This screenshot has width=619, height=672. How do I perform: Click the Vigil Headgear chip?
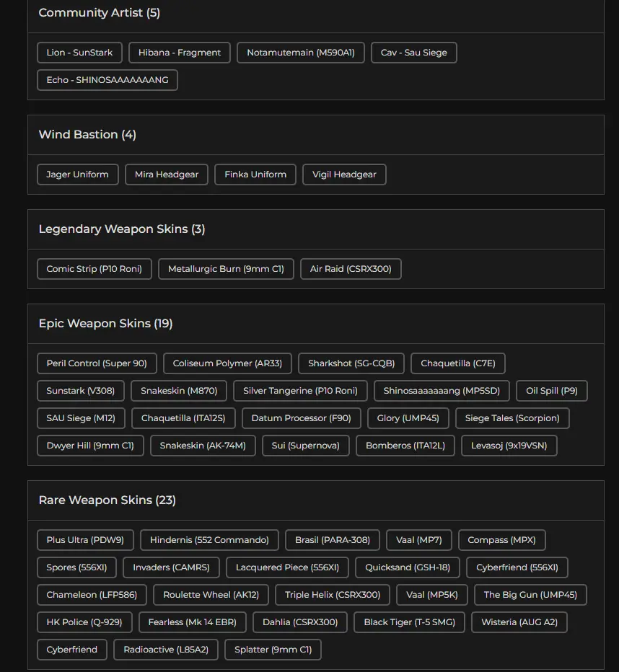coord(344,174)
